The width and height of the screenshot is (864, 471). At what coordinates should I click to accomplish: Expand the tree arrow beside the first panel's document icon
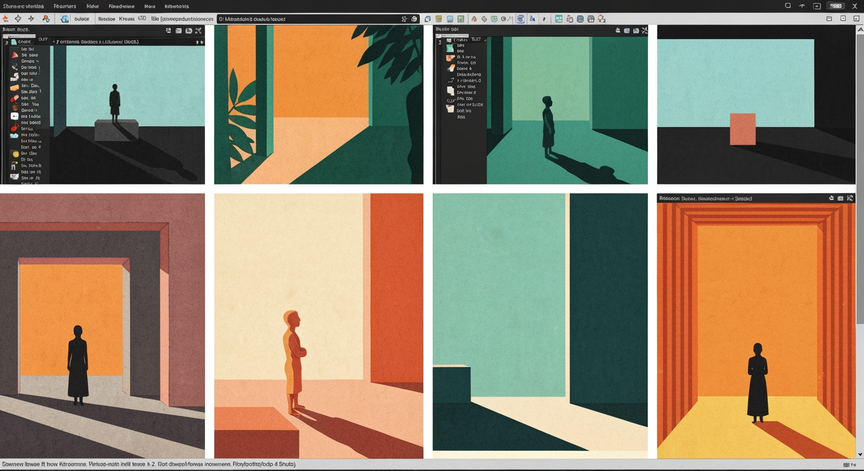point(7,42)
